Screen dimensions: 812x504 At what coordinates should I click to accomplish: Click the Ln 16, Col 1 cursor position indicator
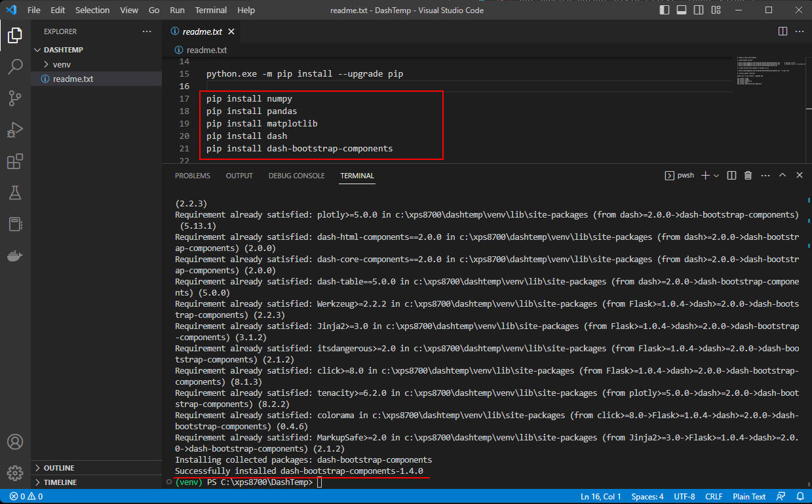pos(602,497)
